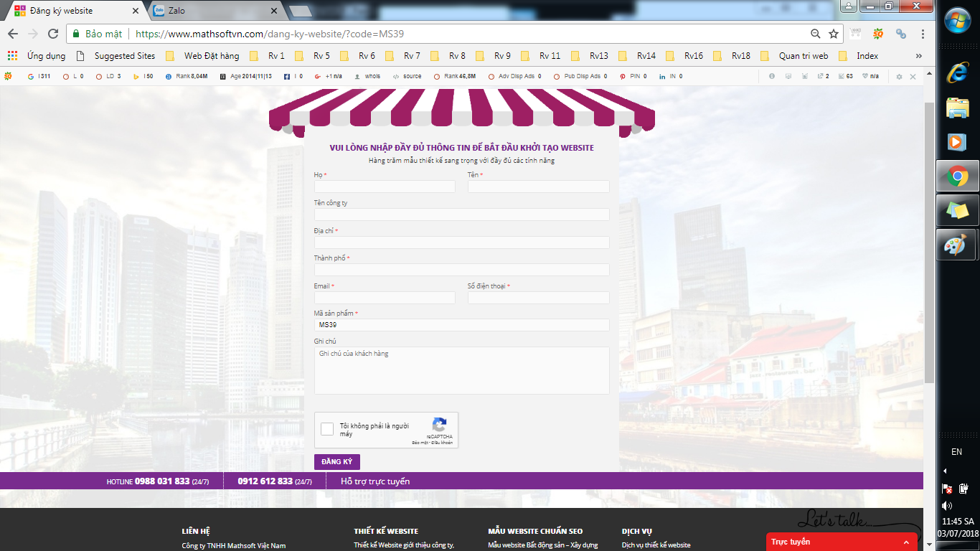Focus the Họ input field
Screen dimensions: 980x551
(x=385, y=187)
